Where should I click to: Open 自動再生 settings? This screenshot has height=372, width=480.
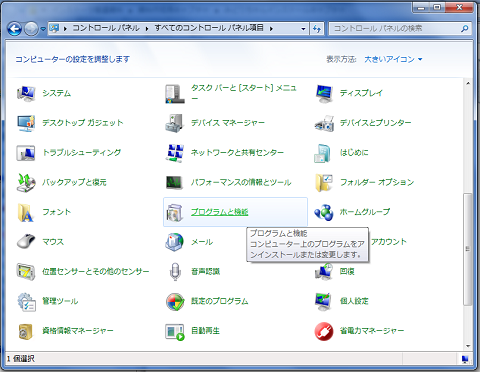(193, 331)
